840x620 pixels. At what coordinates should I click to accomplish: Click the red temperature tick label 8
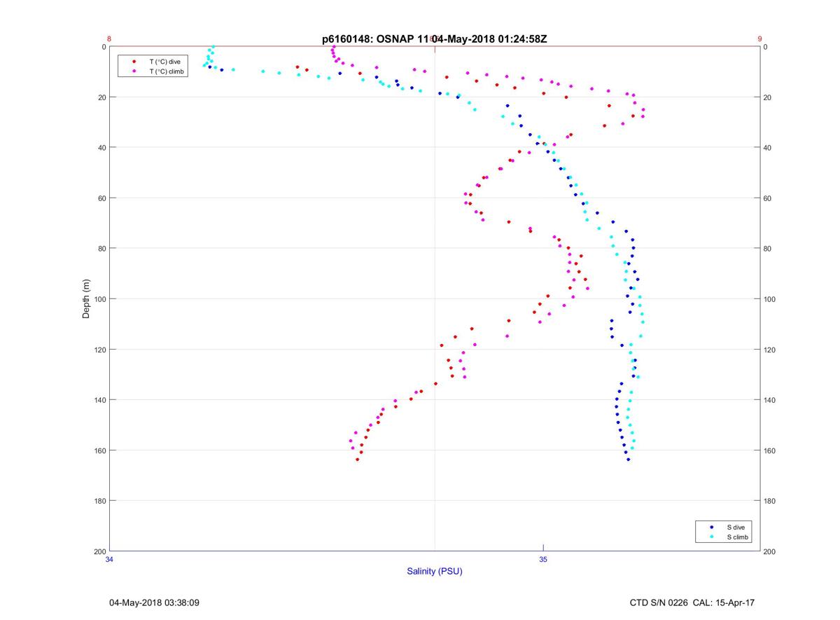tap(109, 39)
